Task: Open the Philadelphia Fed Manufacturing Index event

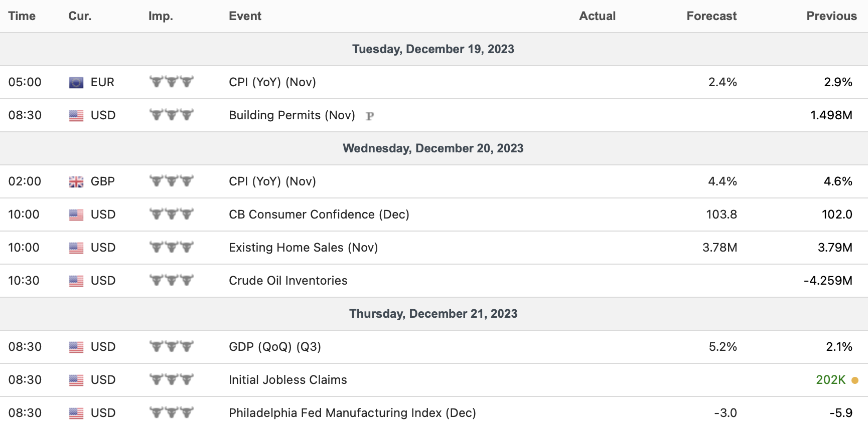Action: point(352,413)
